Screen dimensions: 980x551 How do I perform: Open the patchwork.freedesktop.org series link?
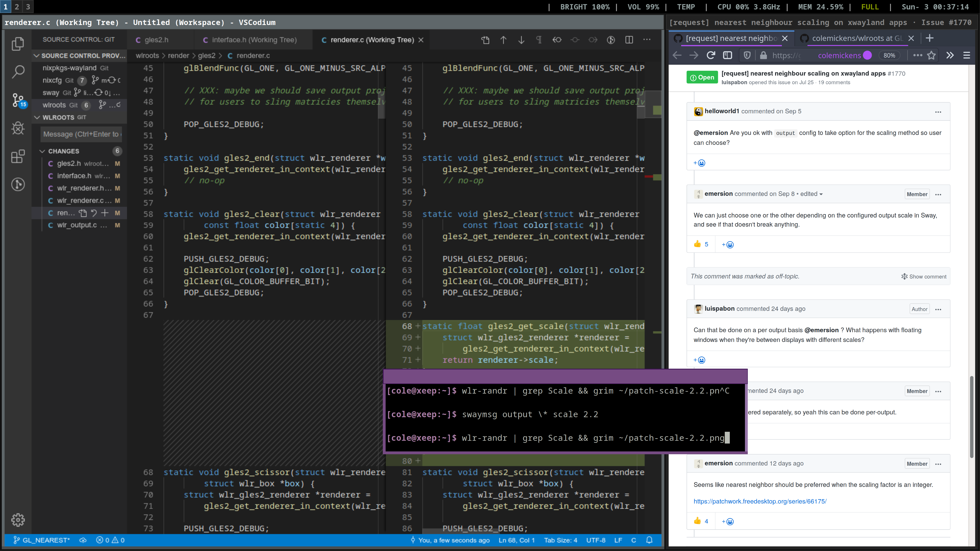[760, 501]
